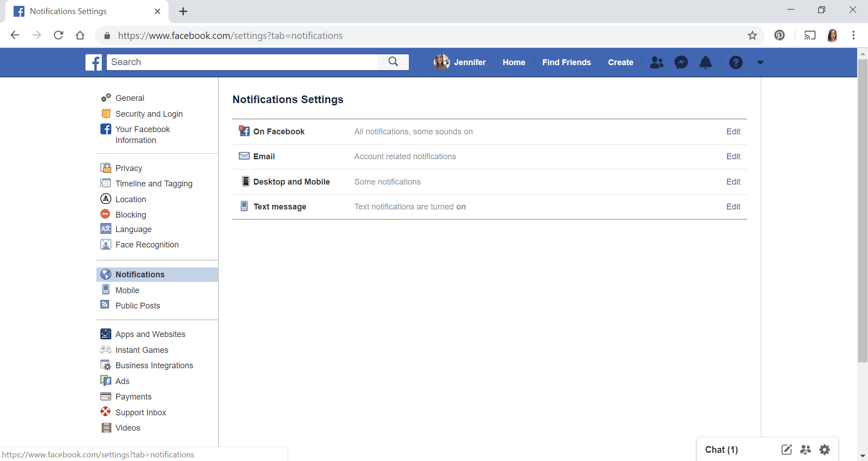Image resolution: width=868 pixels, height=461 pixels.
Task: Go to Find Friends in the navigation
Action: coord(566,62)
